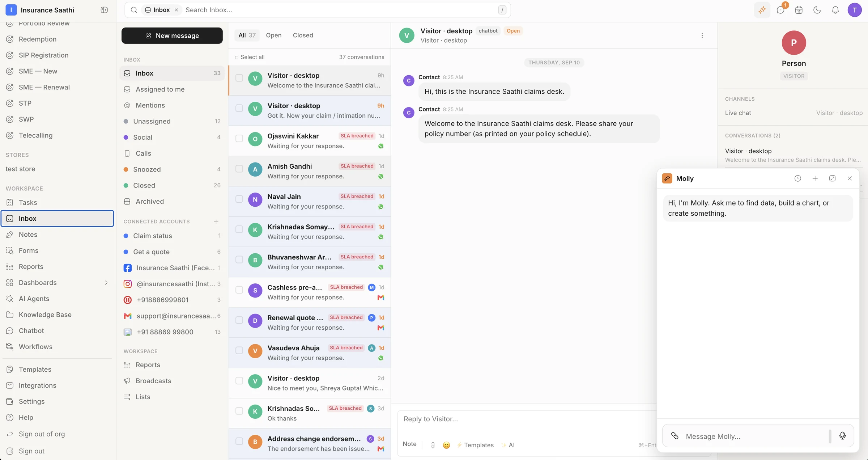Open chat messages icon with notification badge
This screenshot has width=868, height=460.
point(780,10)
